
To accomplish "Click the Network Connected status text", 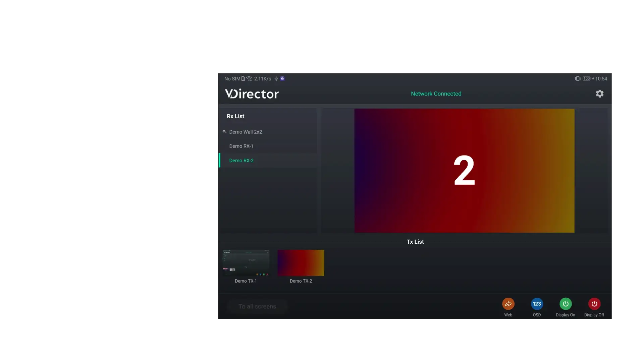I will 436,94.
